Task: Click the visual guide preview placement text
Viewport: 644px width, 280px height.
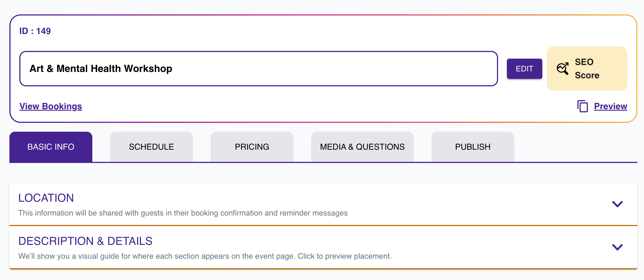Action: pos(205,256)
